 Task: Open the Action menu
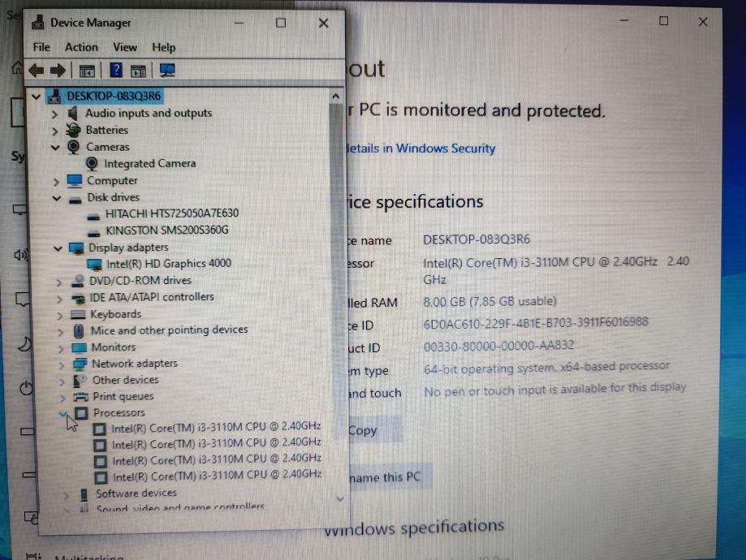tap(81, 47)
